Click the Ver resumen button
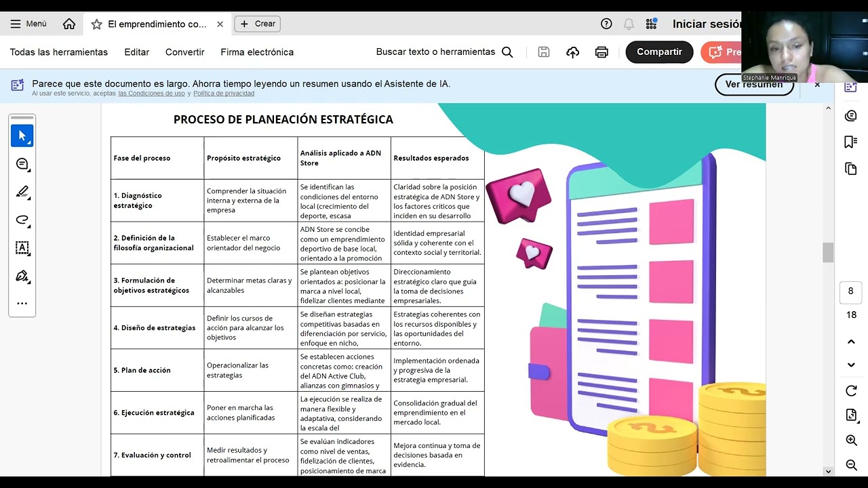868x488 pixels. [x=754, y=85]
